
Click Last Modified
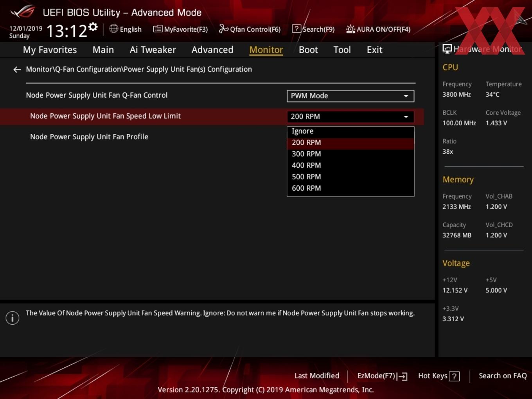pyautogui.click(x=317, y=376)
